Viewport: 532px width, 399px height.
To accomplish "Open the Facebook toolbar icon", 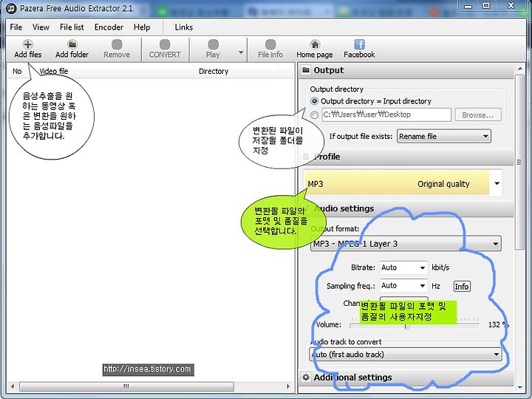I will point(359,44).
